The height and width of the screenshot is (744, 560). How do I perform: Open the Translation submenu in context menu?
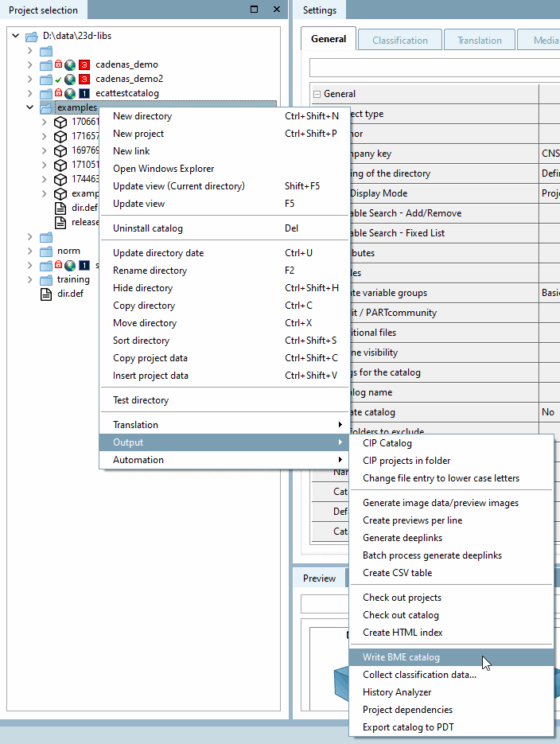pyautogui.click(x=224, y=425)
